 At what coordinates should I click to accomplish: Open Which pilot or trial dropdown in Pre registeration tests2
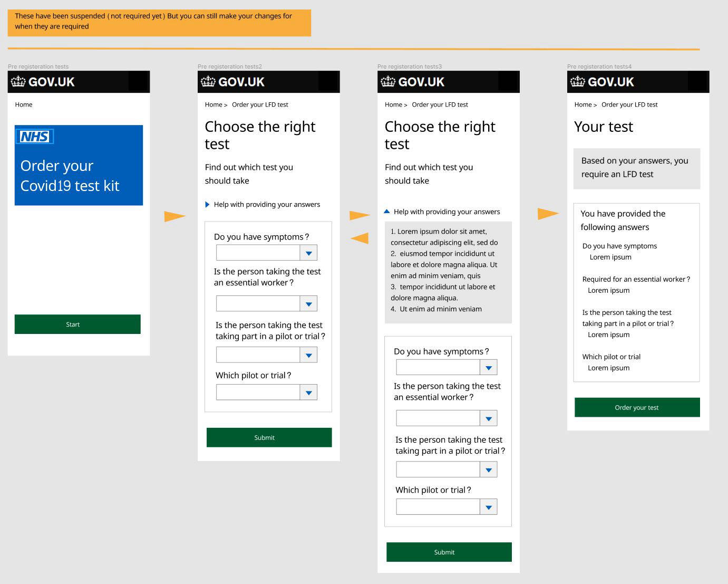308,392
